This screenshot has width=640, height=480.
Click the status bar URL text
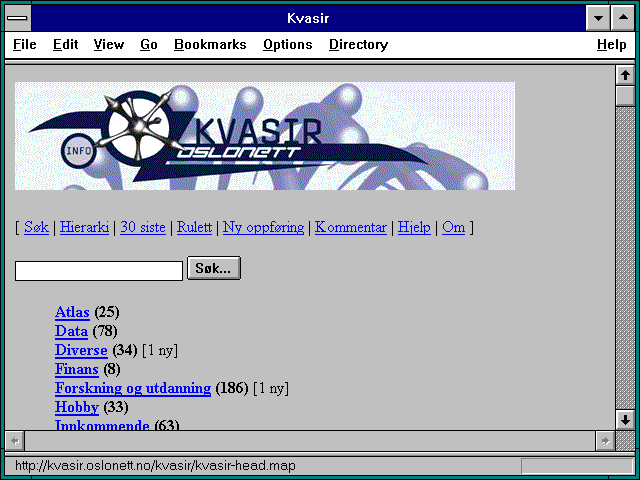click(x=155, y=466)
